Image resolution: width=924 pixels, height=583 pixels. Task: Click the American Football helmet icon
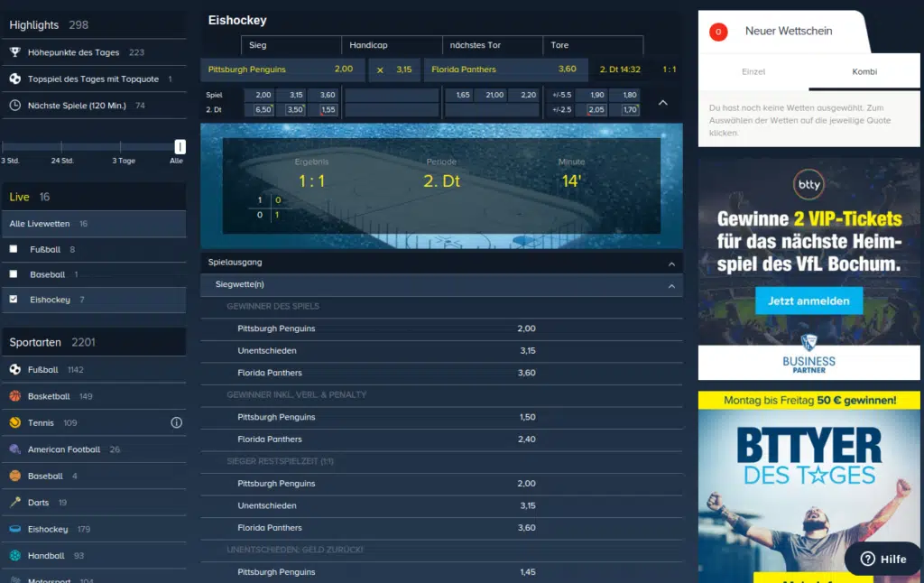point(14,449)
